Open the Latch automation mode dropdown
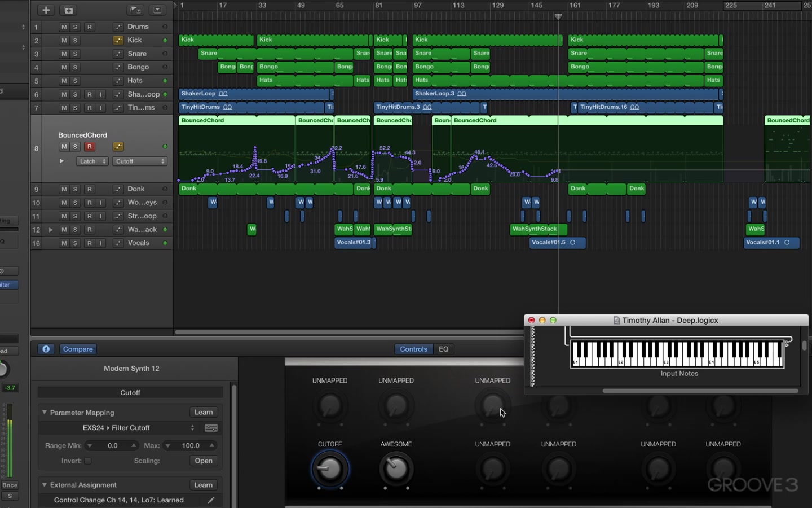 click(x=92, y=161)
